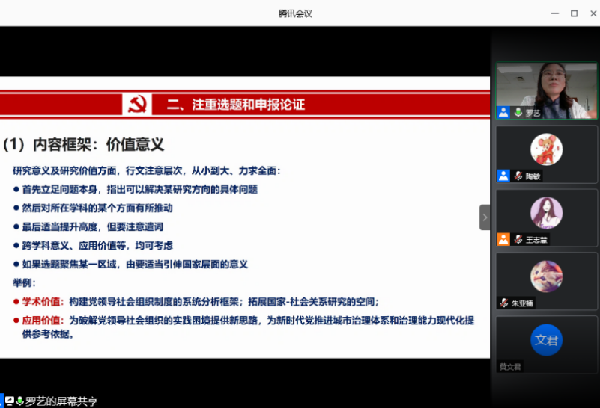
Task: Select the blue 文君 avatar circle
Action: click(547, 341)
